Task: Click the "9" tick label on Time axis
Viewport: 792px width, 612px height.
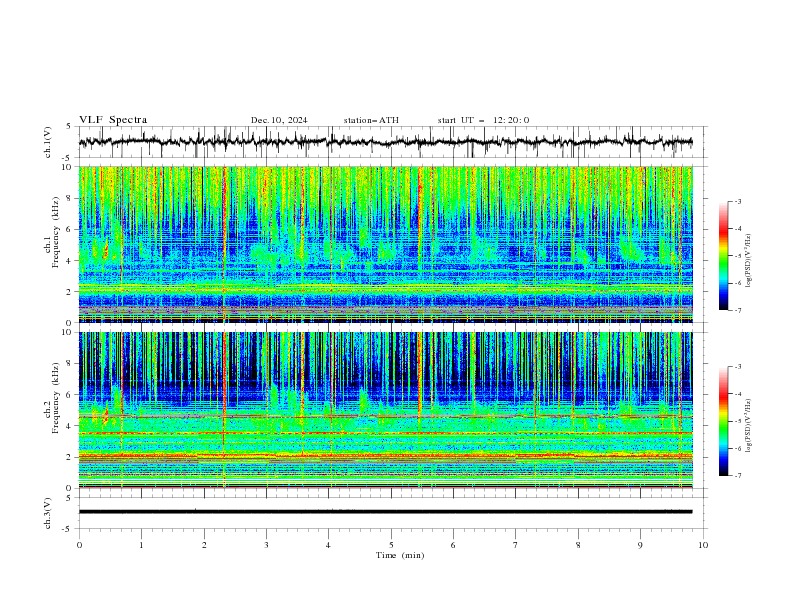Action: click(640, 545)
